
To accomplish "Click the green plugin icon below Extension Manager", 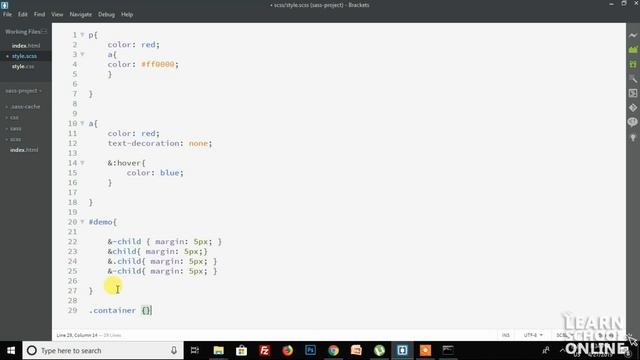I will click(x=633, y=64).
